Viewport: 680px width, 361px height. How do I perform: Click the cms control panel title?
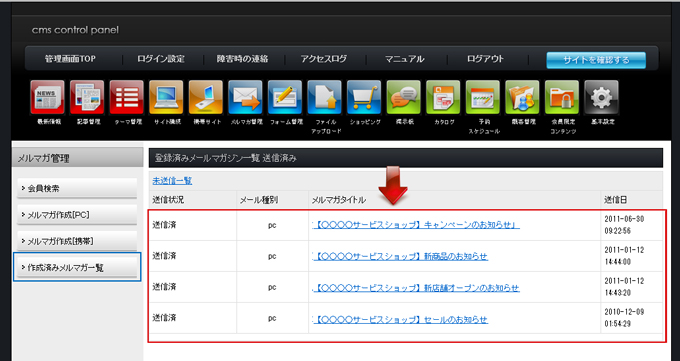[75, 30]
